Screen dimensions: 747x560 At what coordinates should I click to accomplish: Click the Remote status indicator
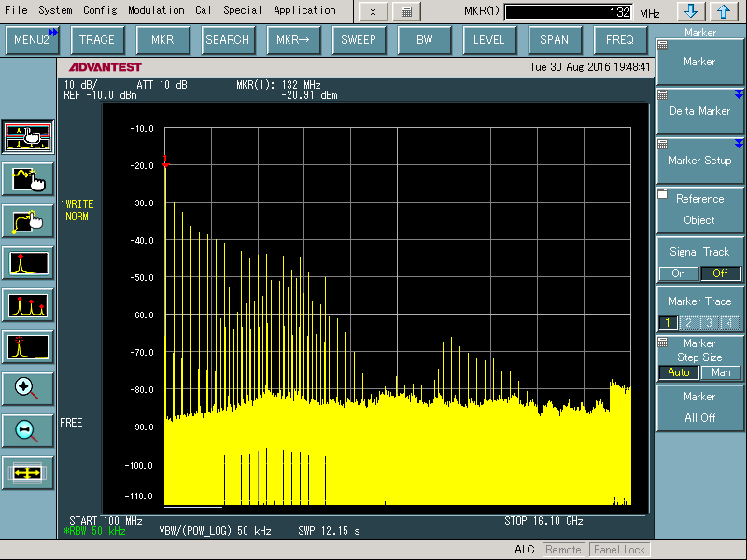pos(564,550)
